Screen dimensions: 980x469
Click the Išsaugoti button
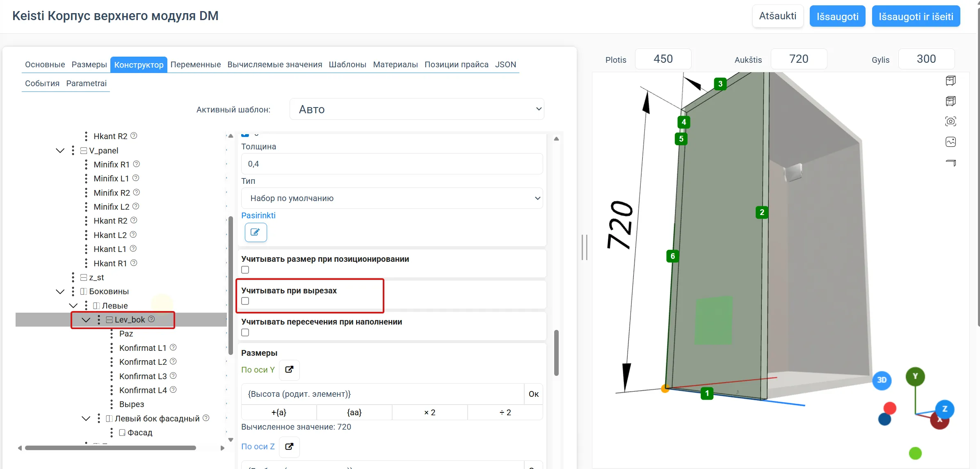point(837,16)
